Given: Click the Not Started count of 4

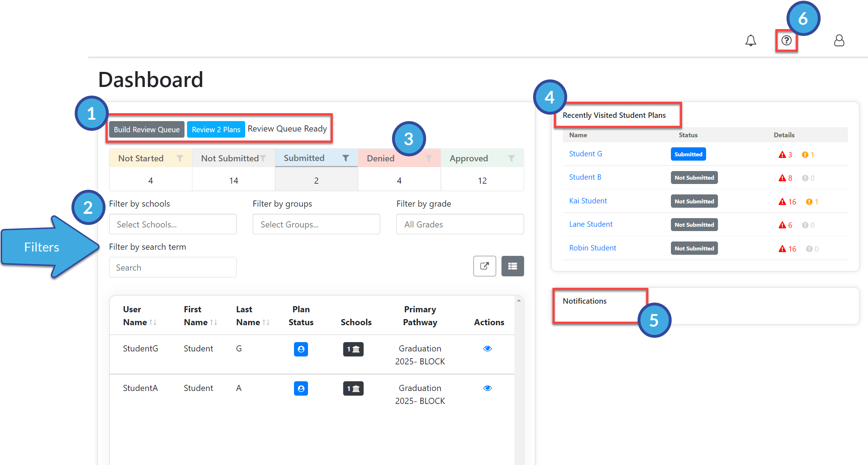Looking at the screenshot, I should pos(151,180).
